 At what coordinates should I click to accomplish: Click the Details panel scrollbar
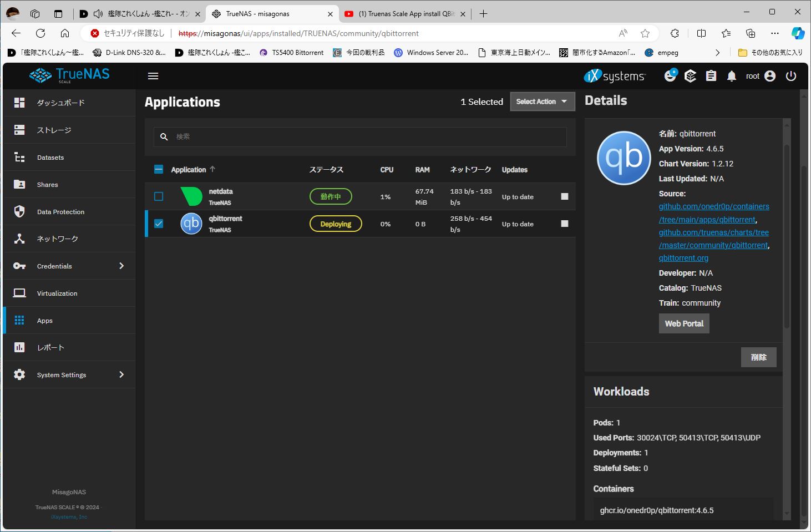pos(787,236)
